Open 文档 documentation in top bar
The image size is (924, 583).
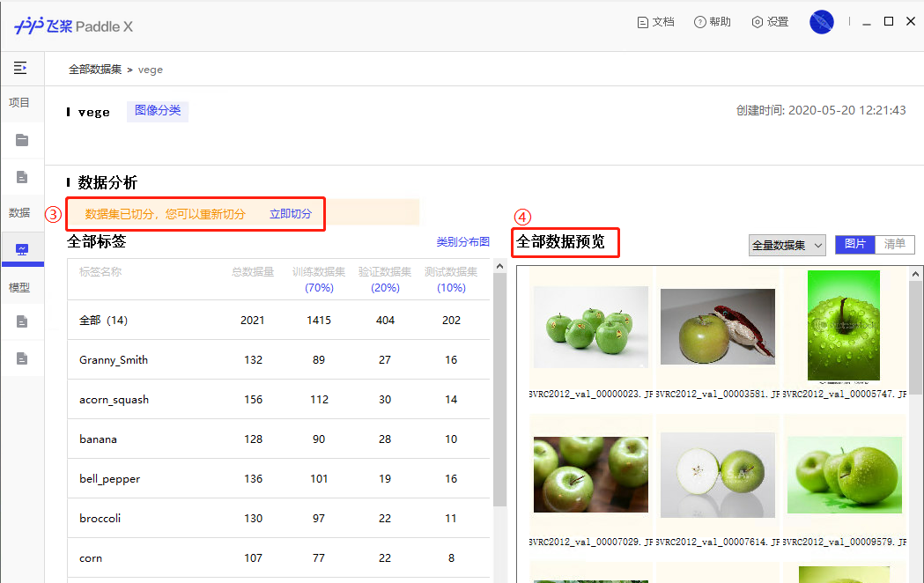tap(655, 22)
